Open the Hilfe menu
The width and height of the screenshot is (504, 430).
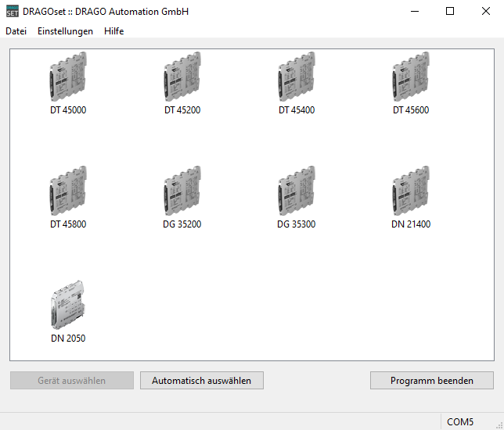(x=113, y=31)
